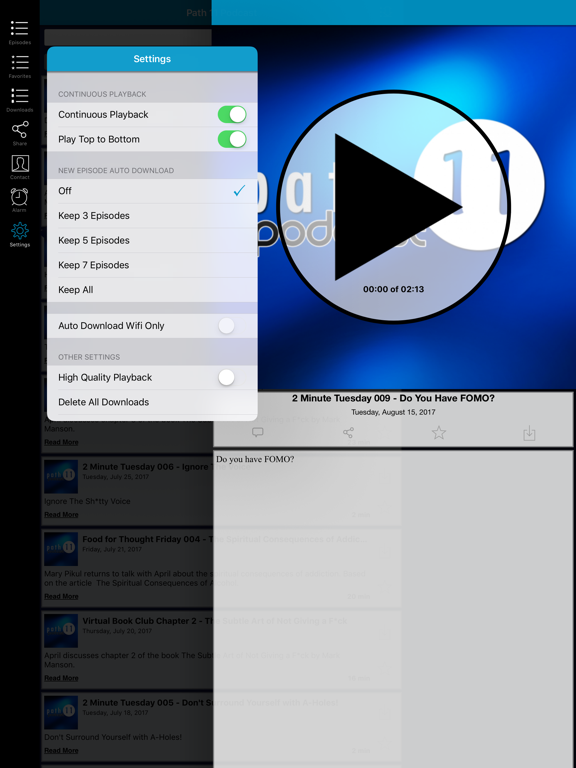This screenshot has height=768, width=576.
Task: Select episode title Virtual Book Club Chapter 2
Action: pos(215,621)
